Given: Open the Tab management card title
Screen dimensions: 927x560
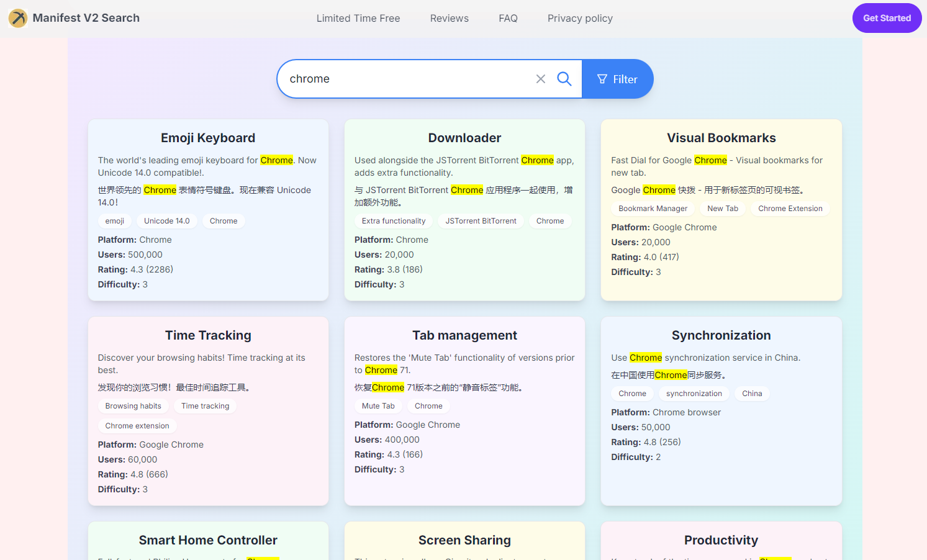Looking at the screenshot, I should (464, 335).
